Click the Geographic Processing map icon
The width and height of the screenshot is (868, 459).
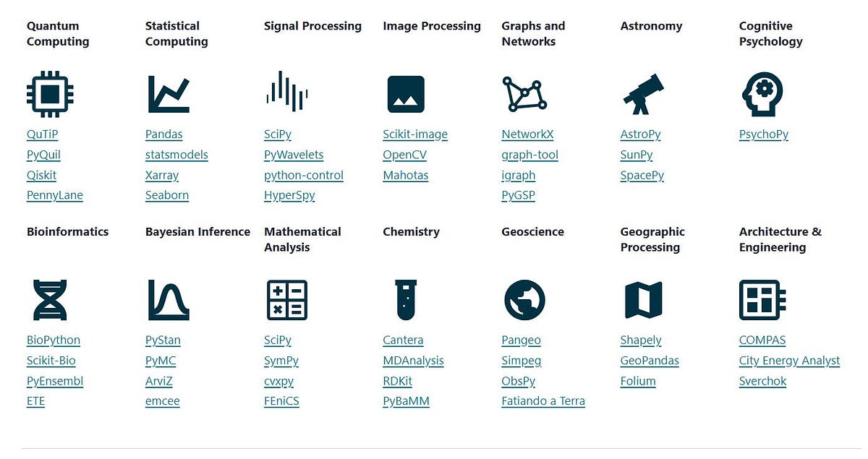click(x=643, y=300)
